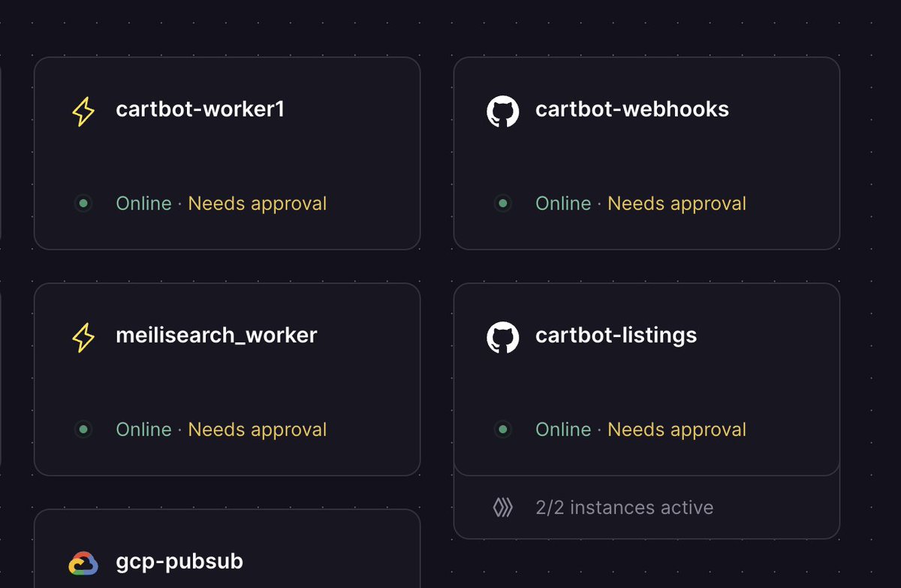Click the lightning bolt icon on cartbot-worker1
The image size is (901, 588).
[x=83, y=112]
